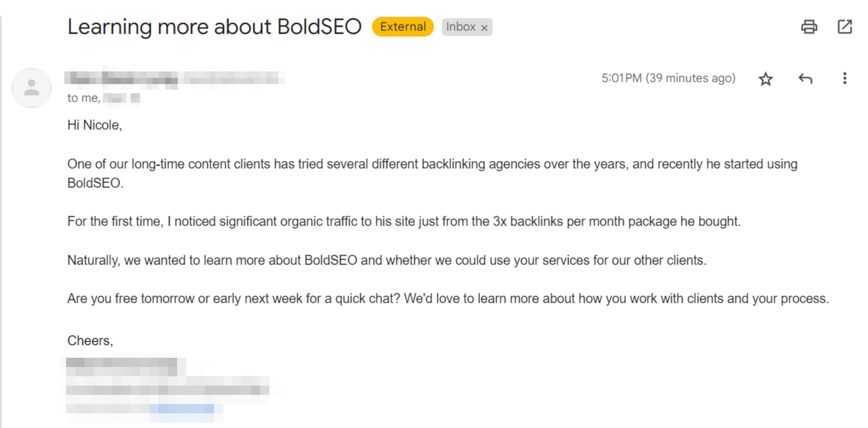Click the blurred signature name below Cheers
The height and width of the screenshot is (428, 868).
point(122,363)
